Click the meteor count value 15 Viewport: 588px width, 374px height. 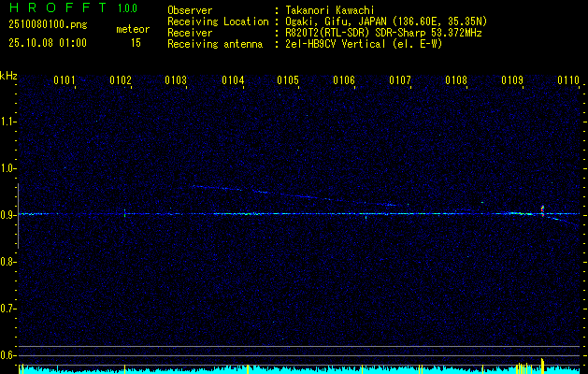point(136,43)
